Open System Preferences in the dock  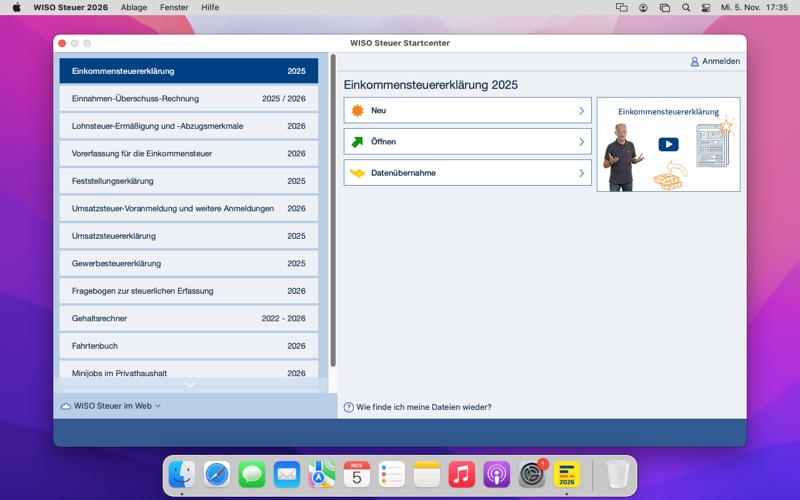pos(532,474)
